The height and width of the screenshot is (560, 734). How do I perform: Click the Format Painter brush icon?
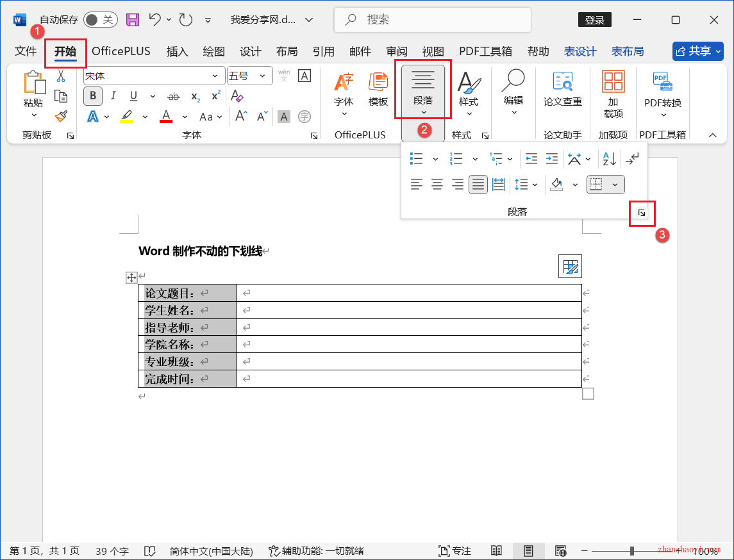tap(61, 116)
